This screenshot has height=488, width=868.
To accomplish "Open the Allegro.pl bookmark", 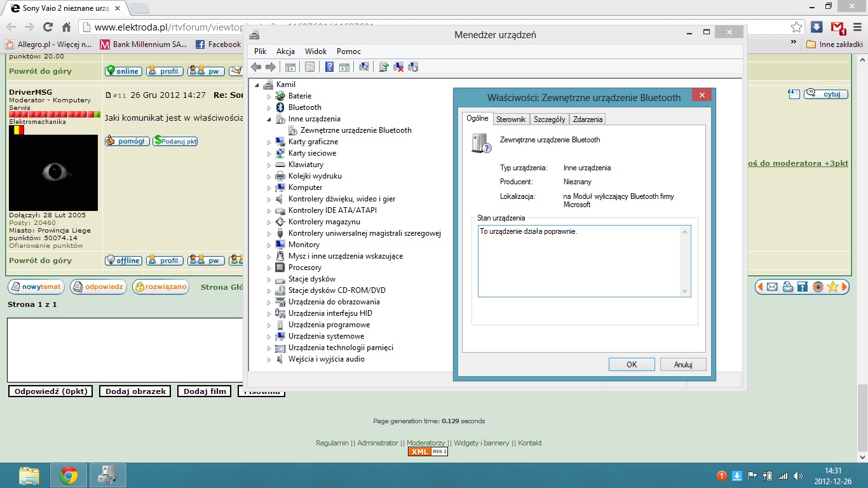I will (x=48, y=44).
